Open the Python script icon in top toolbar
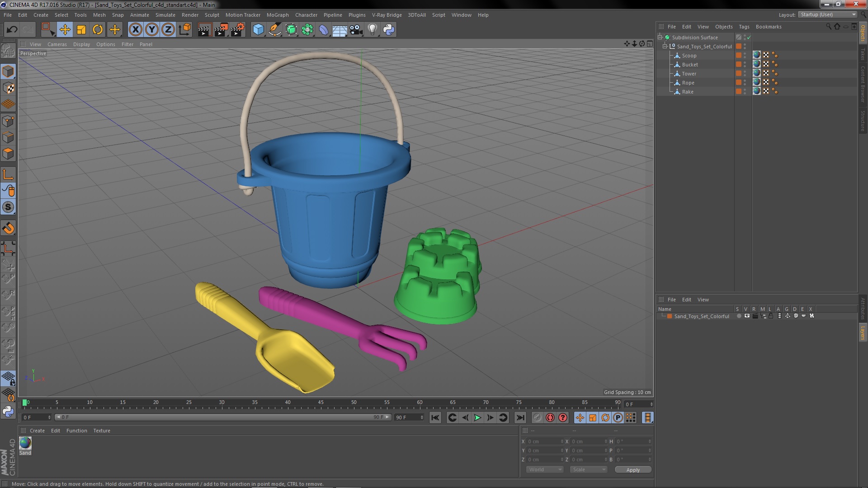The image size is (868, 488). (x=389, y=30)
